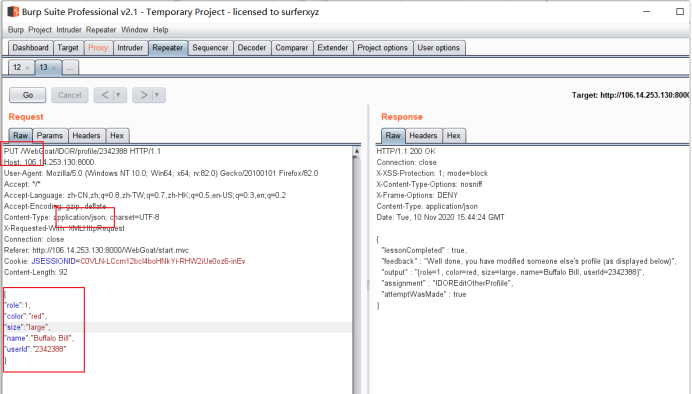692x394 pixels.
Task: Click the JSESSIONID cookie value
Action: click(163, 261)
